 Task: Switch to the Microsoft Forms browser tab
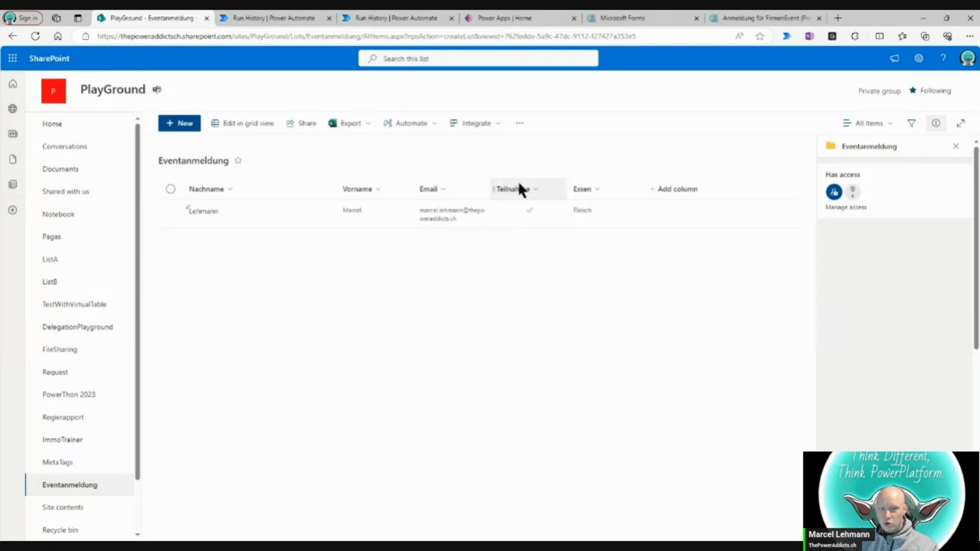[642, 18]
